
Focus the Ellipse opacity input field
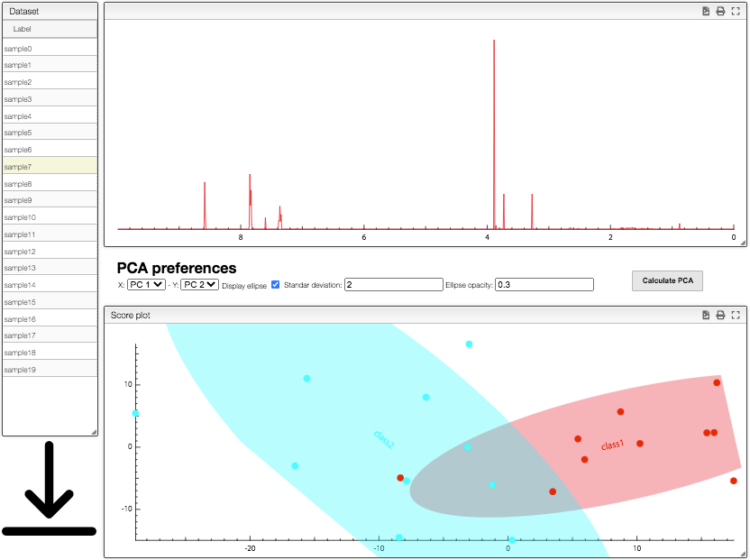(x=544, y=284)
